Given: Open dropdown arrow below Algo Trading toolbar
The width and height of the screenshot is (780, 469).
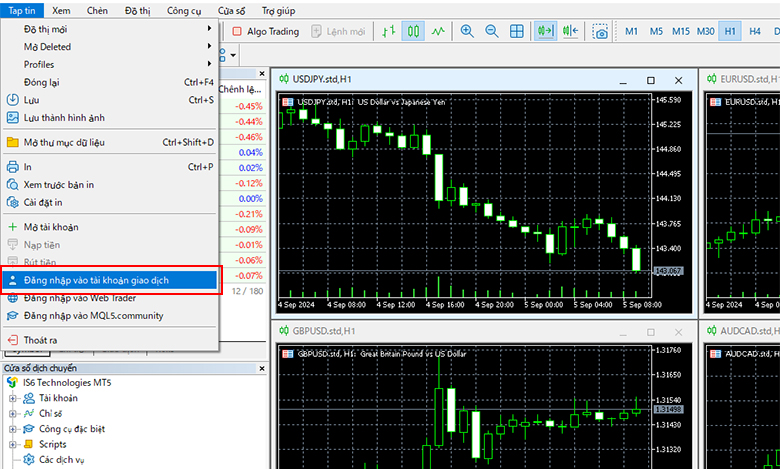Looking at the screenshot, I should coord(233,55).
